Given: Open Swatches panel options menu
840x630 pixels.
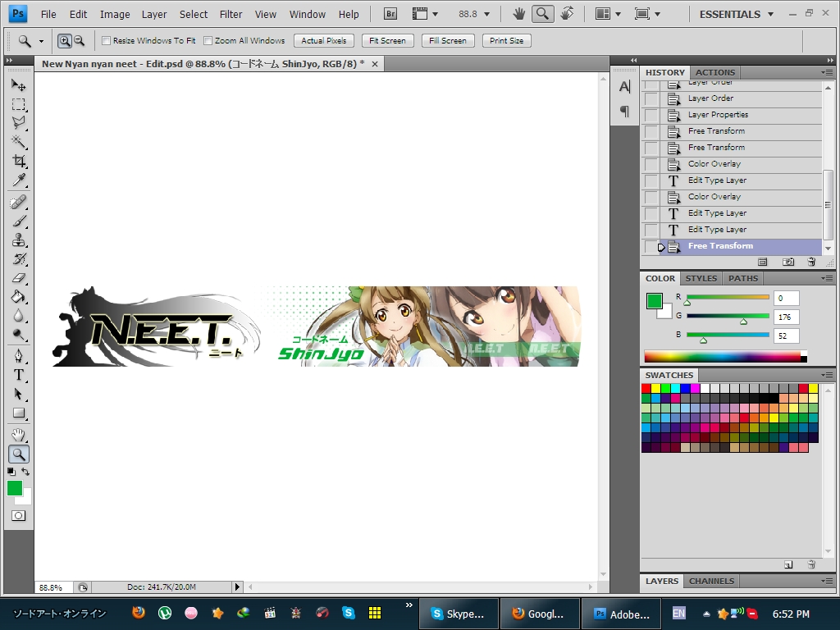Looking at the screenshot, I should (x=827, y=375).
